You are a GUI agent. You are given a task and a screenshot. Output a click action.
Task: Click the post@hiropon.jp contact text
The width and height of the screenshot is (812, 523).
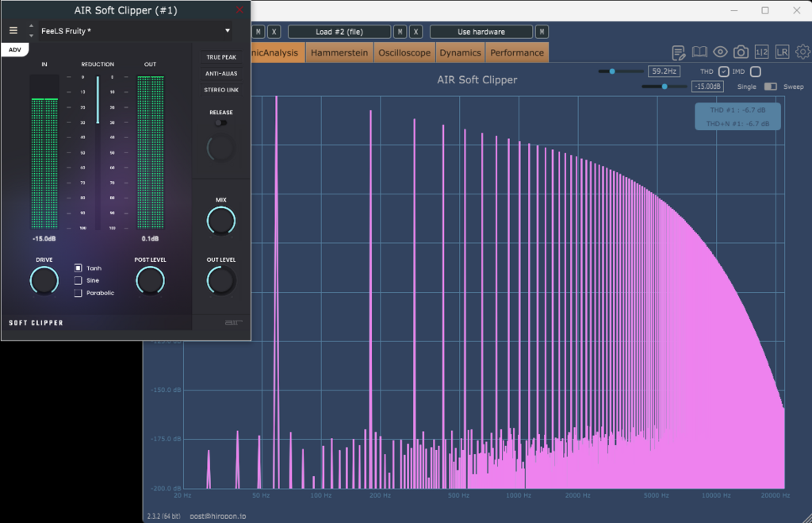218,517
